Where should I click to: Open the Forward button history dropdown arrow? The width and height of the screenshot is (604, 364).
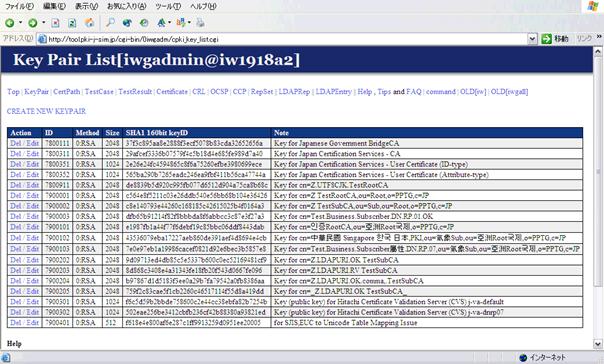coord(44,23)
